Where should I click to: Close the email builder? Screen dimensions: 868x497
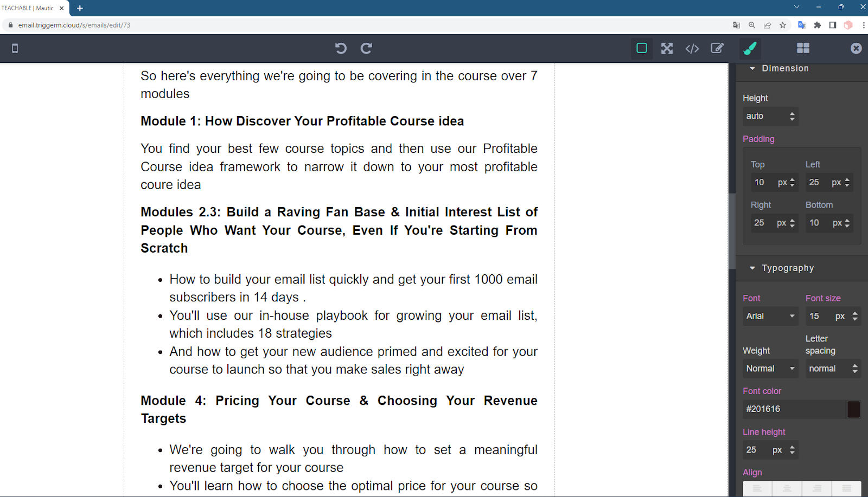click(x=856, y=48)
